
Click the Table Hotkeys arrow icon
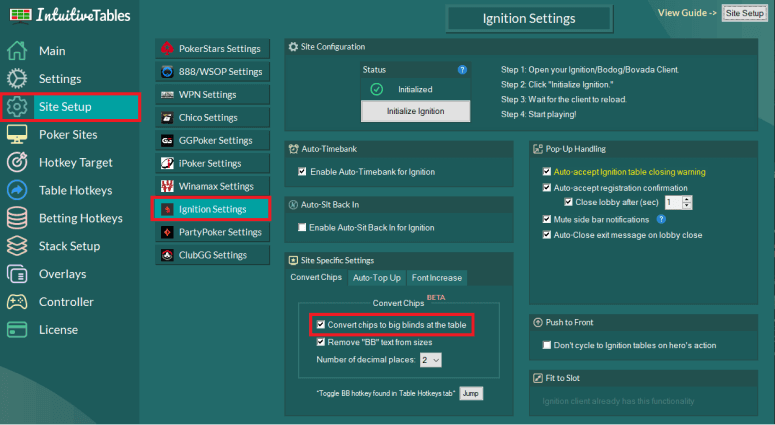(x=17, y=190)
